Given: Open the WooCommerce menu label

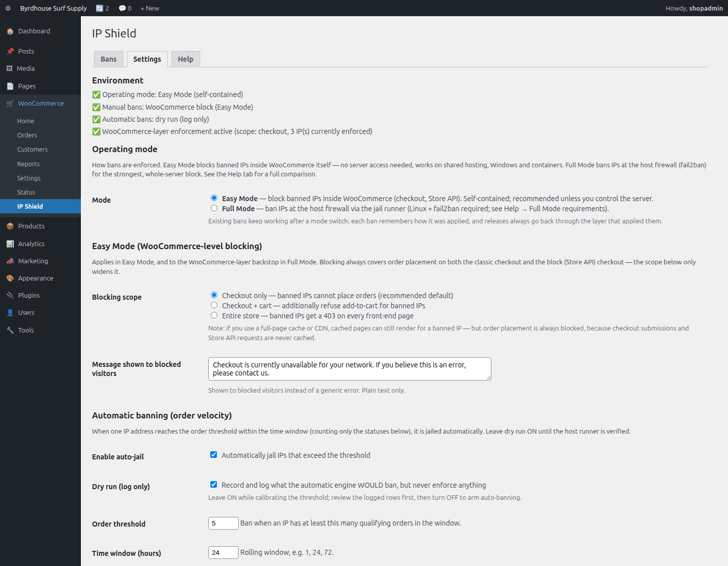Looking at the screenshot, I should (x=41, y=104).
